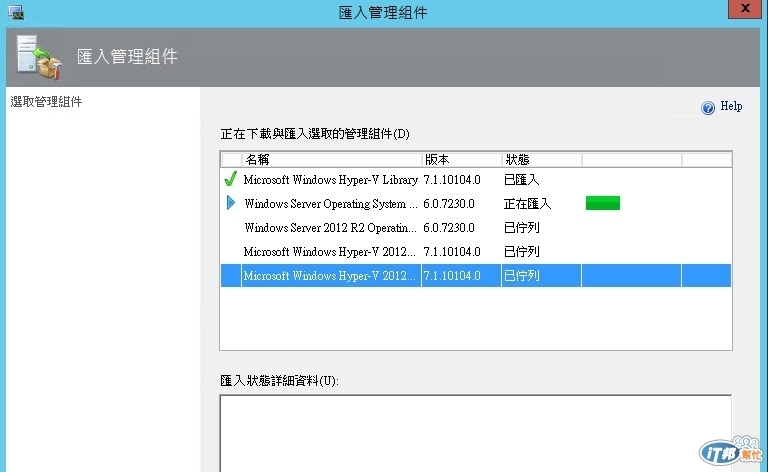Click version 7.1.10104.0 of Hyper-V Library
This screenshot has width=768, height=472.
(452, 180)
